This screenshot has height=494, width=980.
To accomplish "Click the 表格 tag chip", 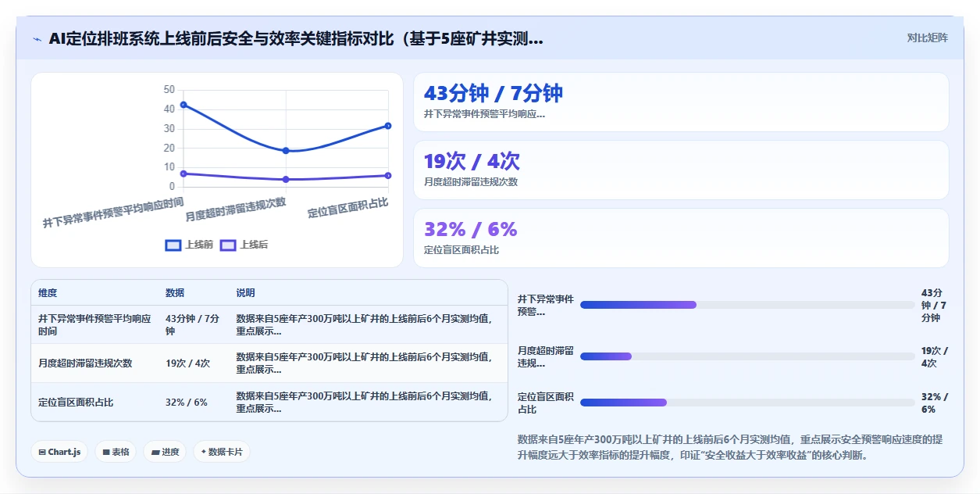I will click(x=116, y=452).
